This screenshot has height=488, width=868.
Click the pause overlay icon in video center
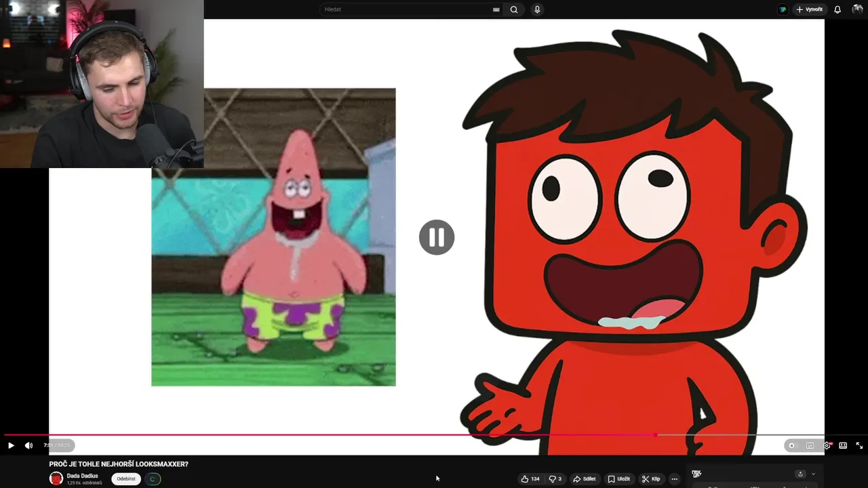pyautogui.click(x=437, y=237)
